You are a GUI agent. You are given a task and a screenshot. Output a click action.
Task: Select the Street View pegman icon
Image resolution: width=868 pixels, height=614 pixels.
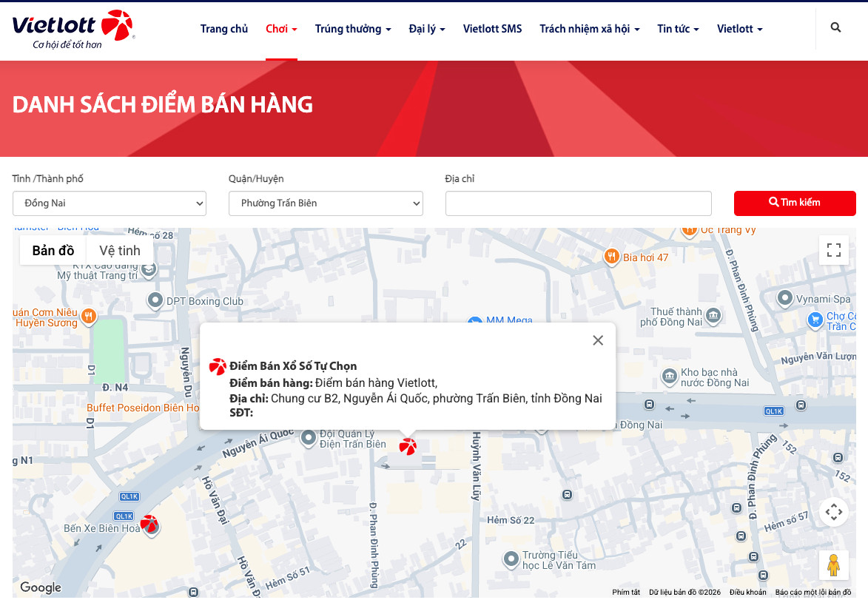(x=834, y=565)
